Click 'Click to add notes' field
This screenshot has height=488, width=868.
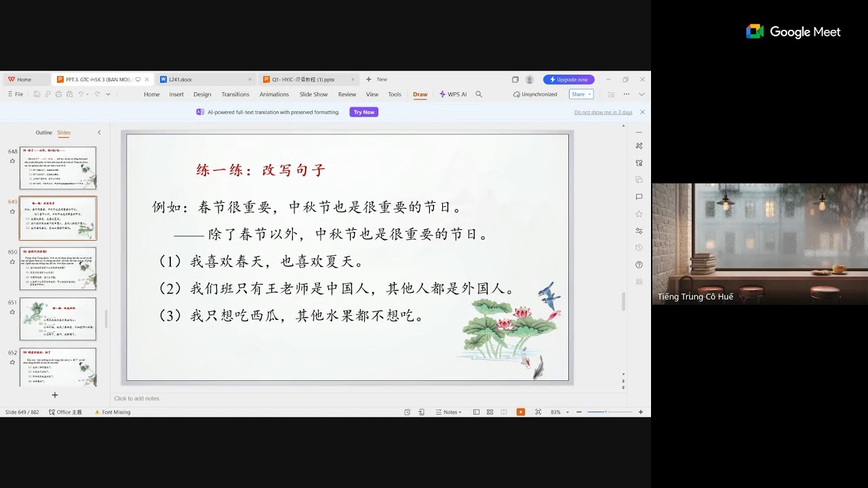(x=137, y=399)
